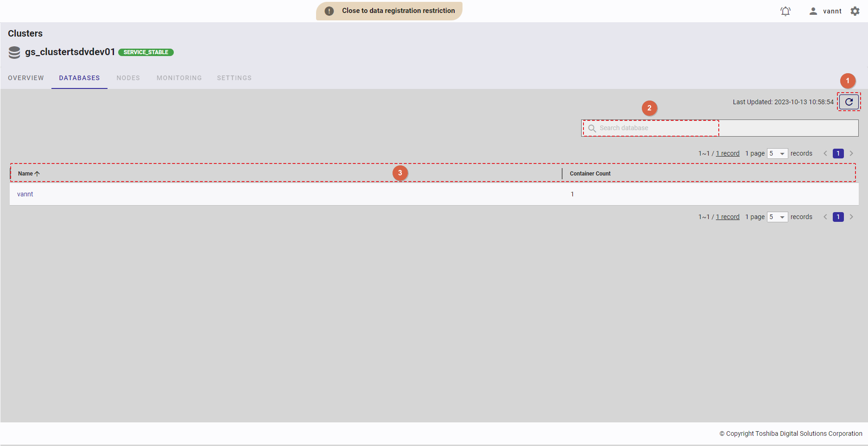Screen dimensions: 868x446
Task: Go to previous page in bottom pagination
Action: click(x=825, y=217)
